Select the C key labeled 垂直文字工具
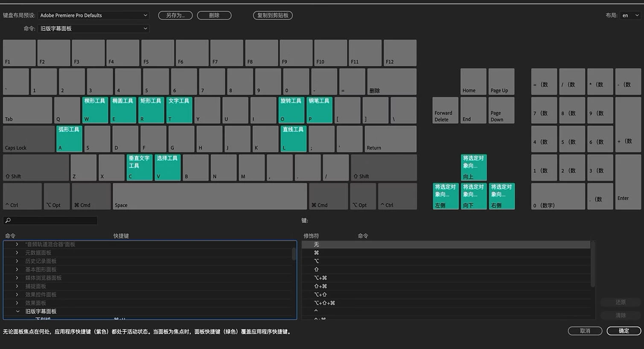This screenshot has height=349, width=644. [140, 167]
